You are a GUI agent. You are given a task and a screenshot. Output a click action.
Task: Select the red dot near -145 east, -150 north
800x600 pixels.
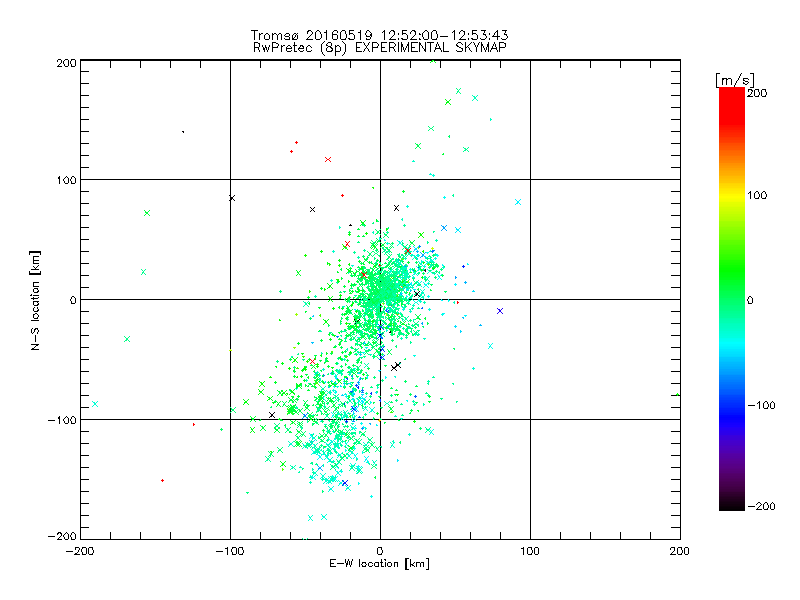coord(162,481)
